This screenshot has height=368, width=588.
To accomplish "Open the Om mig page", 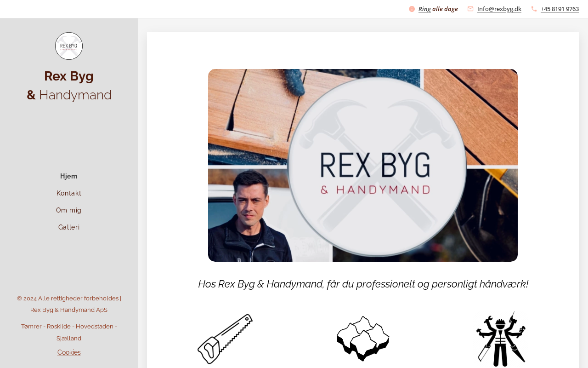I will click(69, 210).
